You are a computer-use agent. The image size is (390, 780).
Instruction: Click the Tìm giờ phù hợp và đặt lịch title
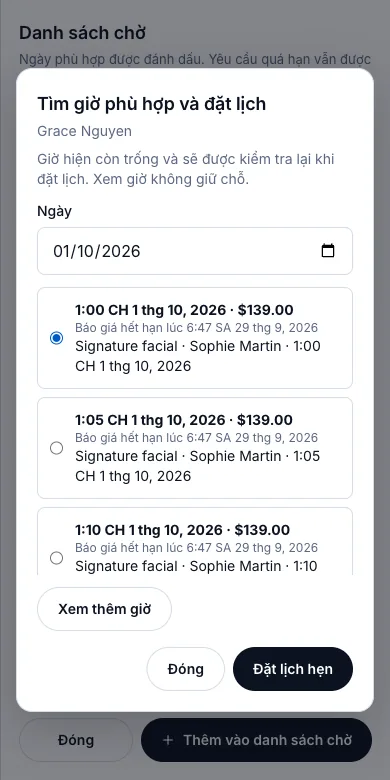pyautogui.click(x=152, y=104)
